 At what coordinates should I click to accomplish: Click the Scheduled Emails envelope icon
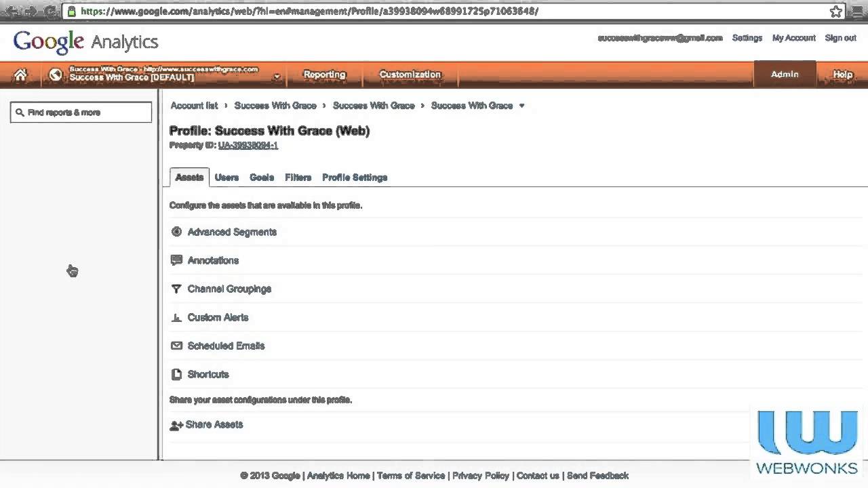(176, 346)
